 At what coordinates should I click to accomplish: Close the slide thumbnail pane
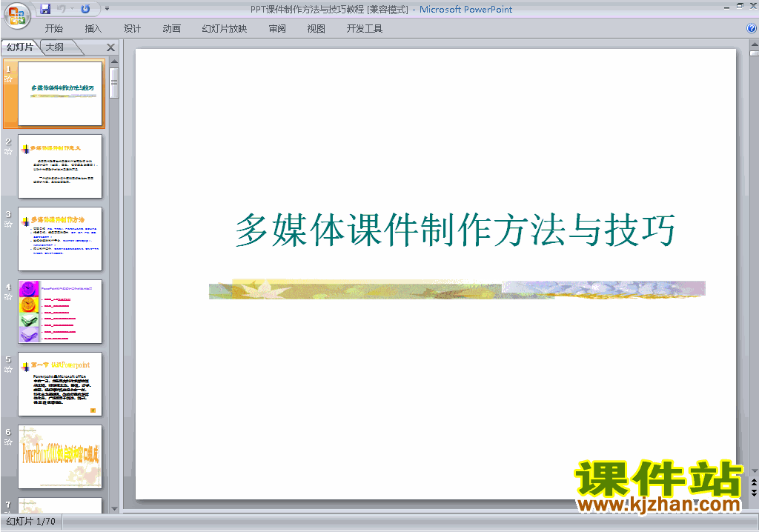111,47
